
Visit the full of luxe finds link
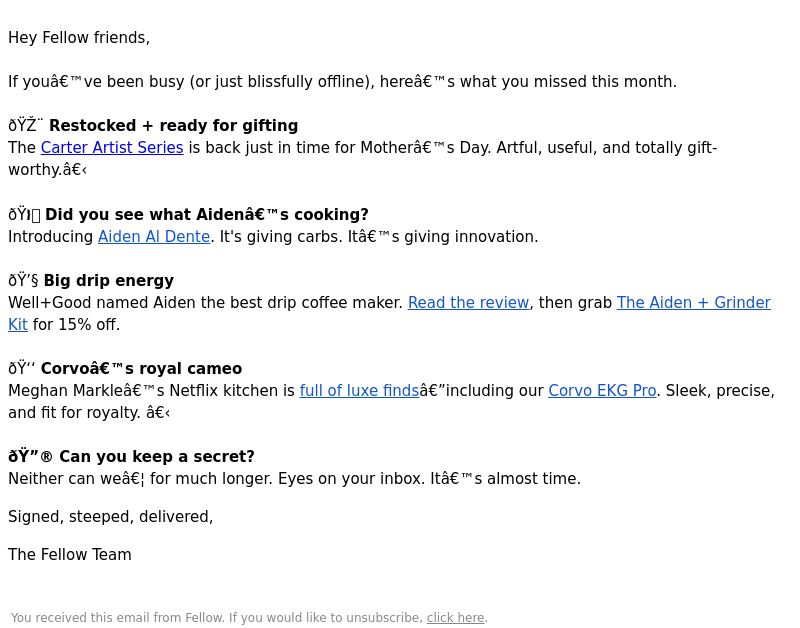[x=359, y=391]
